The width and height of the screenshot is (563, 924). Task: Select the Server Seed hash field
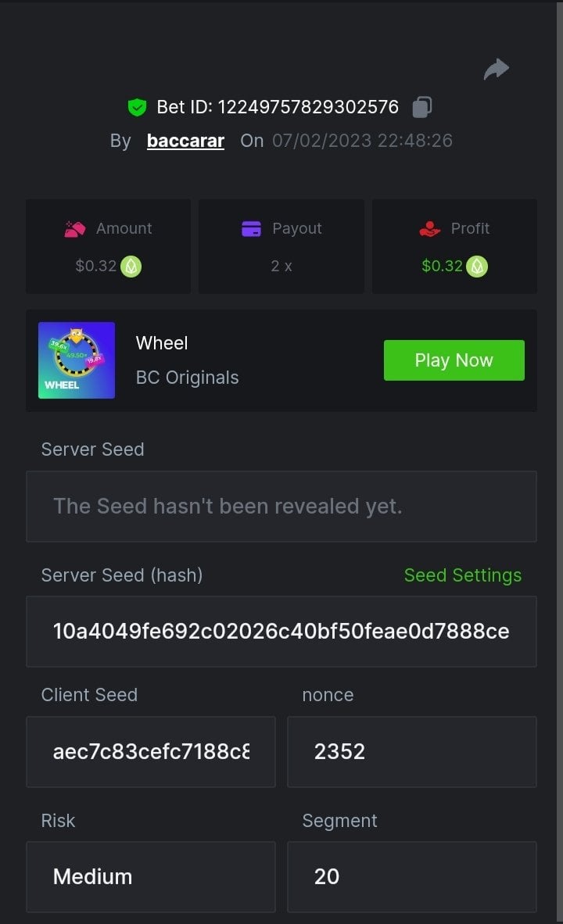coord(281,632)
